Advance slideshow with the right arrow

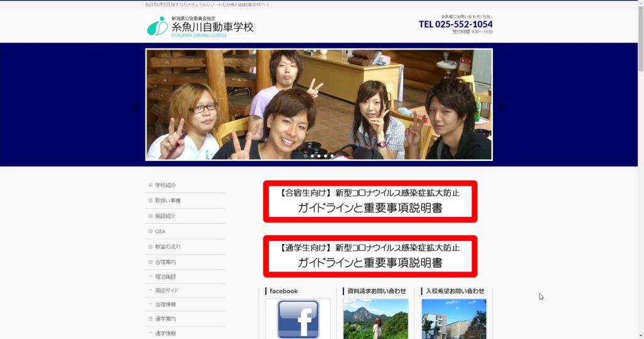[x=501, y=107]
